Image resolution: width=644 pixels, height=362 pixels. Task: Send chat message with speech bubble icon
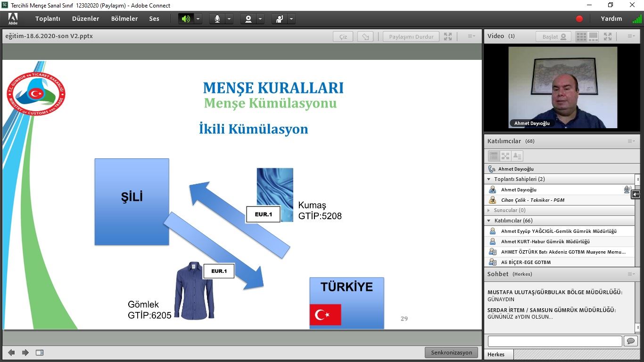[x=630, y=341]
